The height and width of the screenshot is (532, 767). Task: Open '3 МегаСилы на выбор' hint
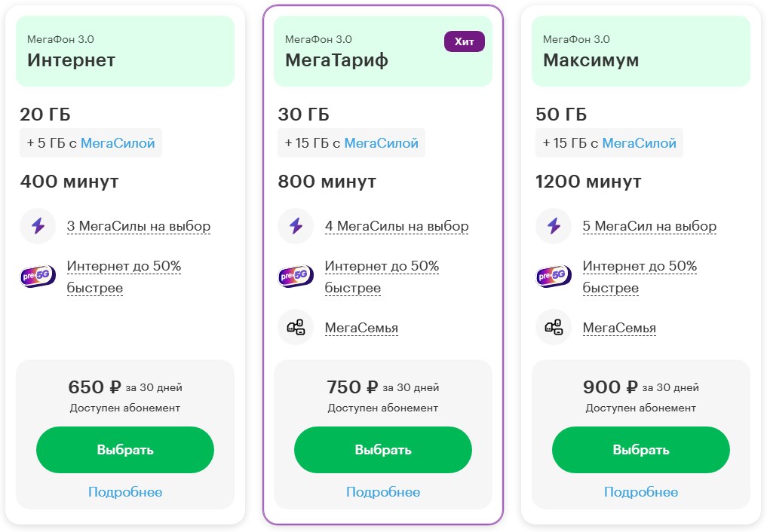pyautogui.click(x=139, y=226)
